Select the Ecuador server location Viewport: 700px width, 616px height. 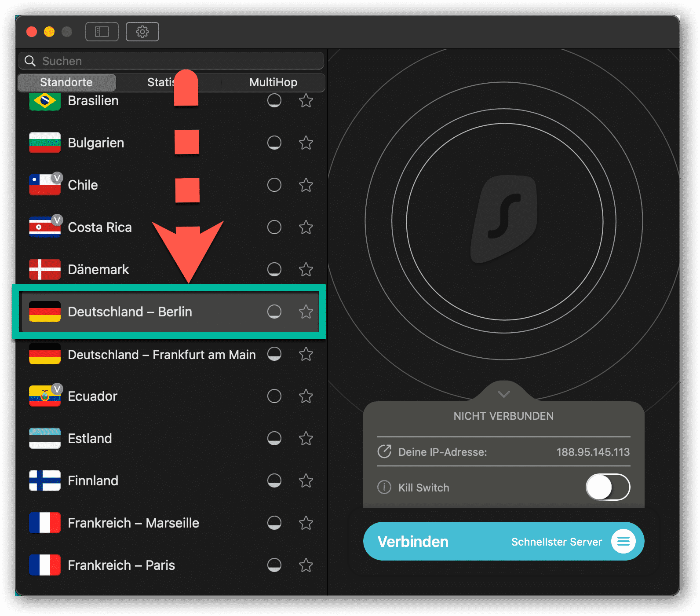coord(171,396)
